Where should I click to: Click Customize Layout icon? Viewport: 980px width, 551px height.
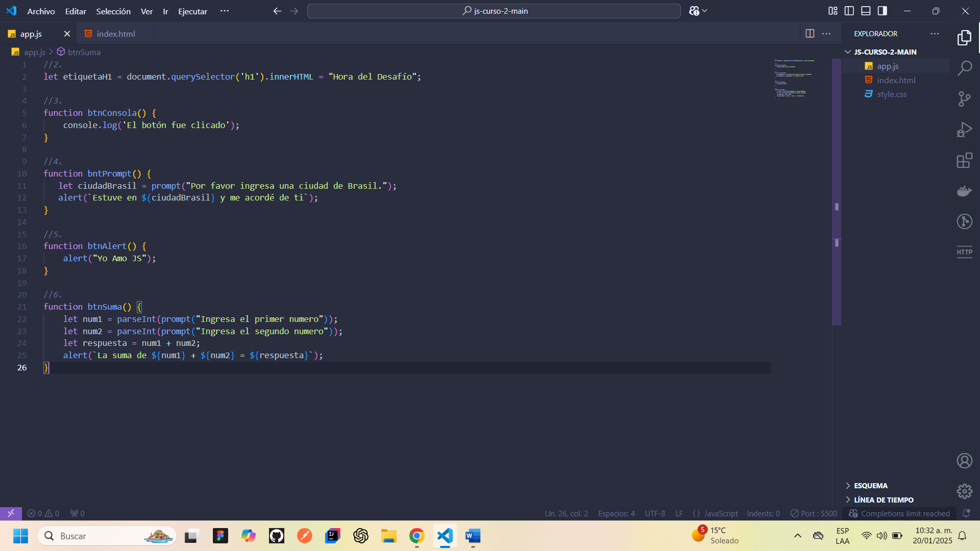coord(833,11)
